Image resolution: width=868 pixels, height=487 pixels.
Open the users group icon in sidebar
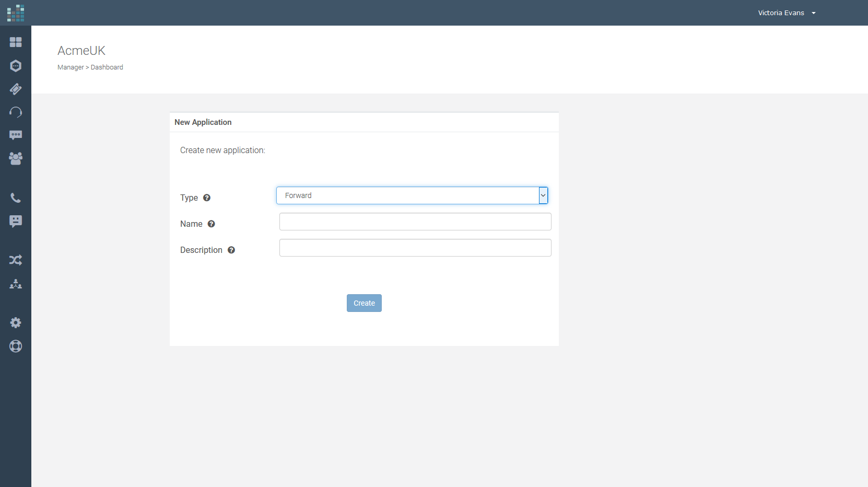[x=16, y=158]
